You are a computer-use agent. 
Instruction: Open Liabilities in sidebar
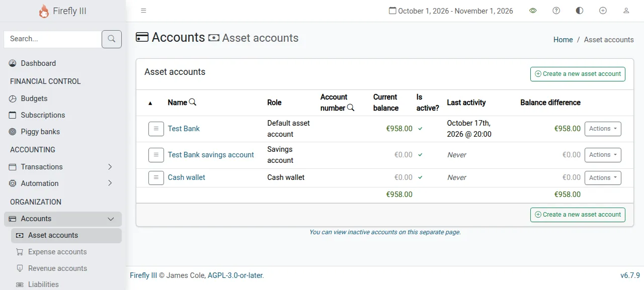point(66,284)
